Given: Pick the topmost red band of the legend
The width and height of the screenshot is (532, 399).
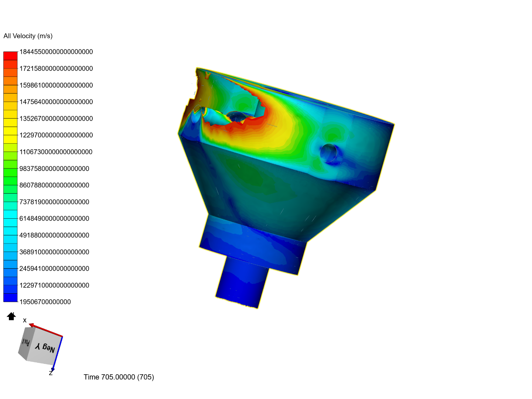Looking at the screenshot, I should [10, 56].
